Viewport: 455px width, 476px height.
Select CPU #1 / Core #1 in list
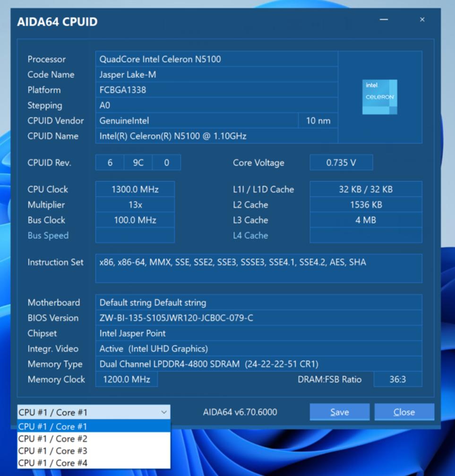pyautogui.click(x=94, y=426)
